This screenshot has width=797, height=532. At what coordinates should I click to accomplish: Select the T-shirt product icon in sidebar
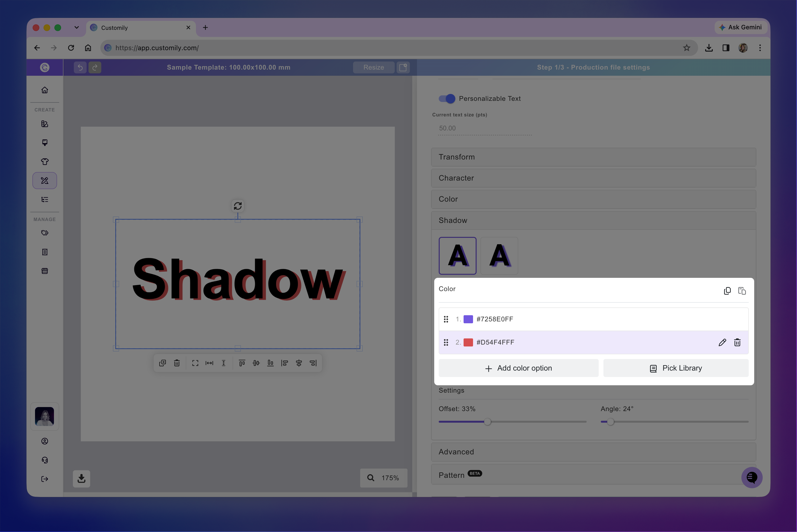44,161
